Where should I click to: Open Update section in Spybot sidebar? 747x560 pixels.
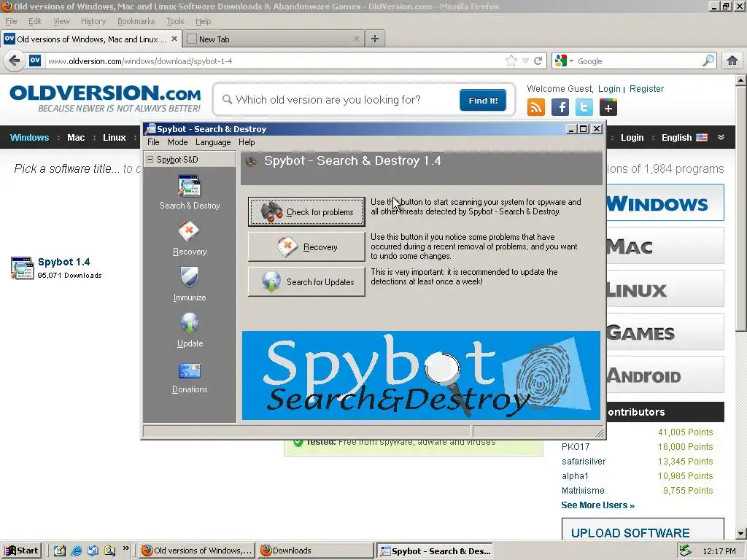(190, 330)
